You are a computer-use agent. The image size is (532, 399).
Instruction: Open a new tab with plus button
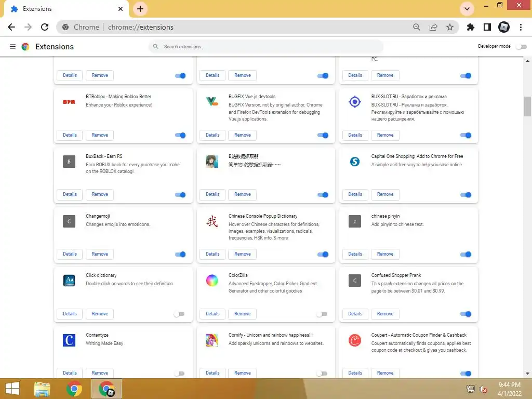[140, 9]
